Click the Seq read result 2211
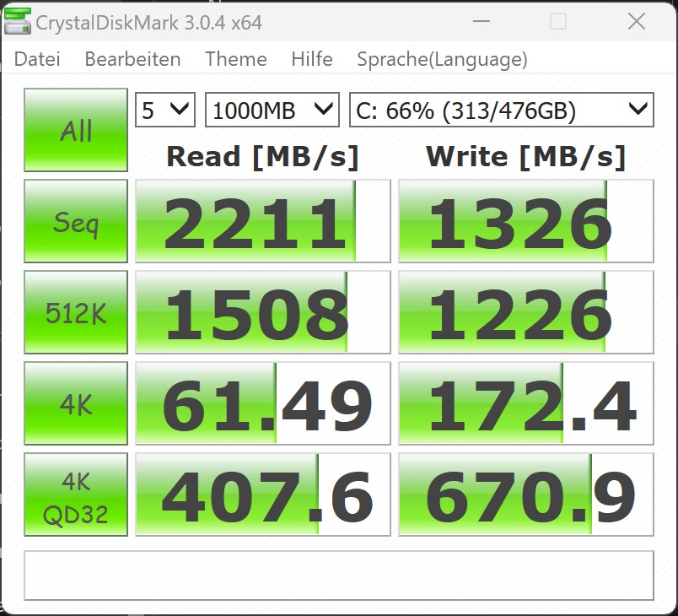The width and height of the screenshot is (678, 616). coord(263,221)
